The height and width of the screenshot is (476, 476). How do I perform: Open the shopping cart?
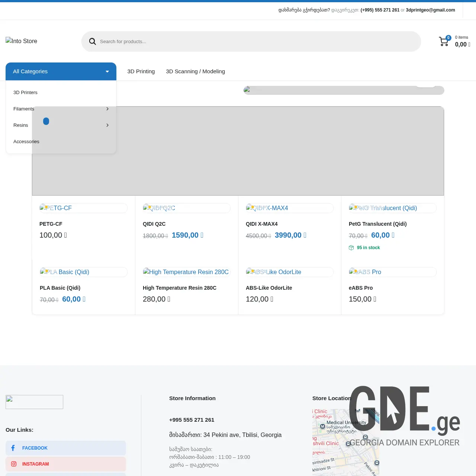tap(444, 41)
